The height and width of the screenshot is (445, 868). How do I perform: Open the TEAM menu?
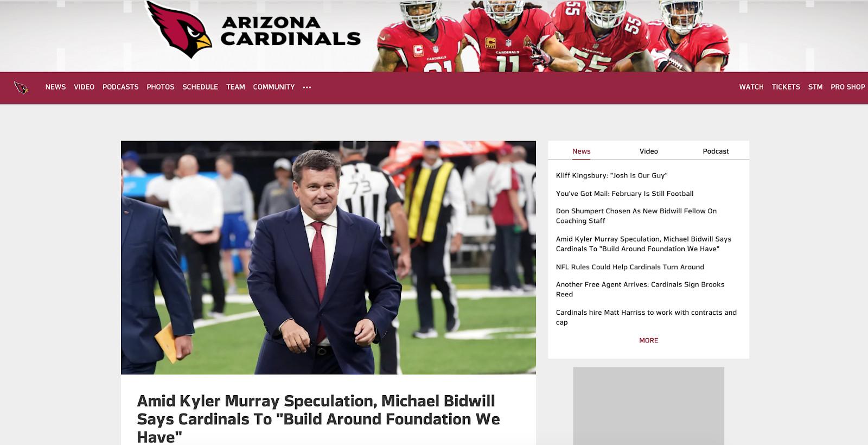tap(235, 87)
